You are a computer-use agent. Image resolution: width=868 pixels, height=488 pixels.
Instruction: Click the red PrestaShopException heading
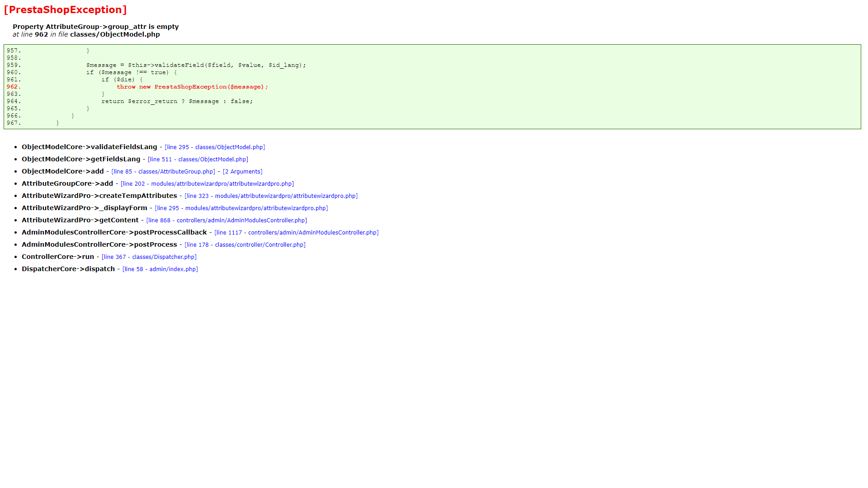[x=65, y=10]
